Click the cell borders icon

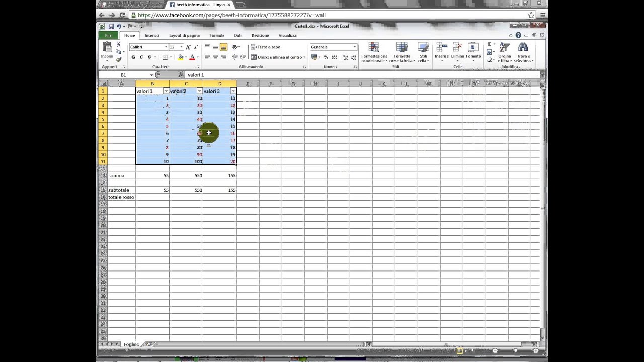[165, 57]
